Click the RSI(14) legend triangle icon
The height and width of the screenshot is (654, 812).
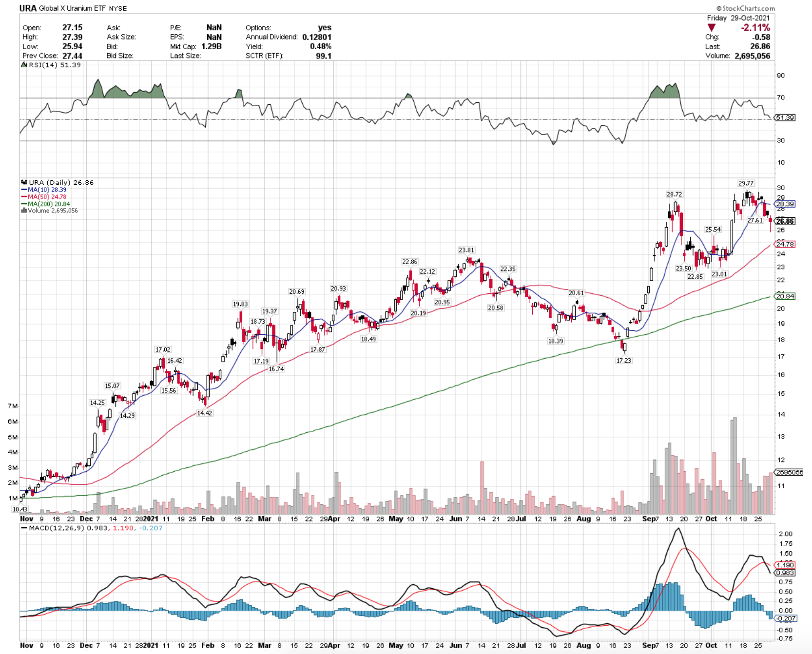[24, 65]
